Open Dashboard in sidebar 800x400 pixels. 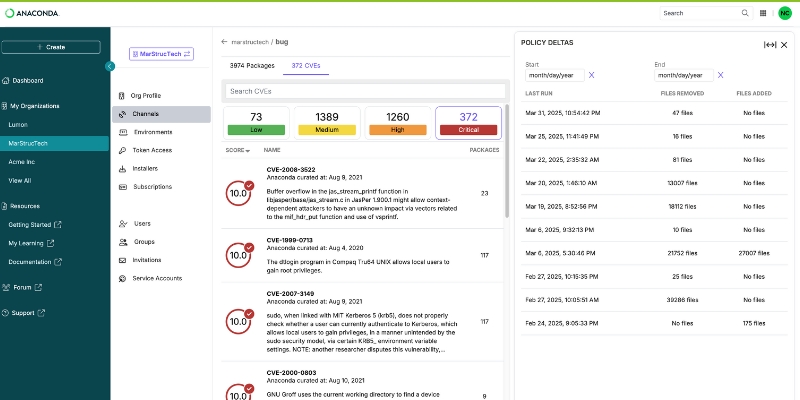point(28,81)
